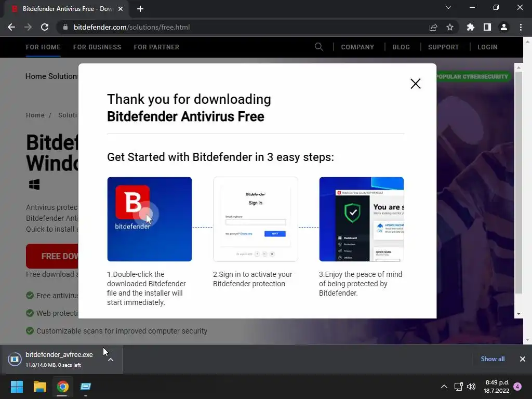Viewport: 532px width, 399px height.
Task: Close the Bitdefender Antivirus Free tab
Action: click(x=121, y=9)
